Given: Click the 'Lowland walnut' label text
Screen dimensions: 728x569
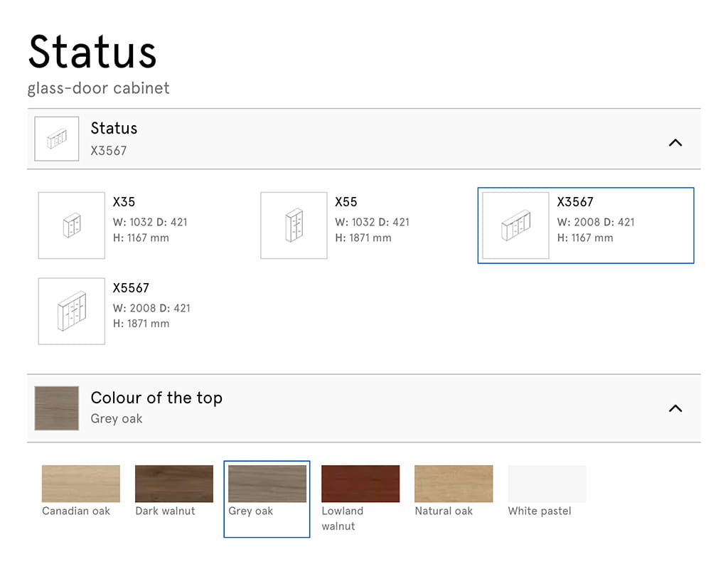Looking at the screenshot, I should point(343,519).
